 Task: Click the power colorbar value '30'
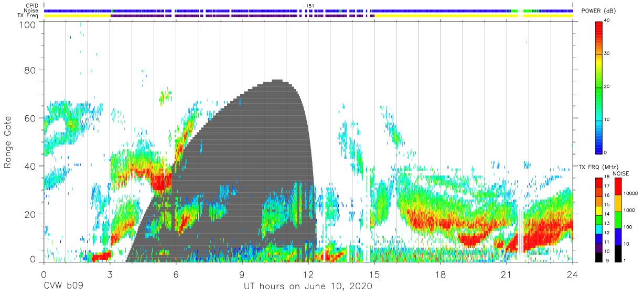point(608,53)
